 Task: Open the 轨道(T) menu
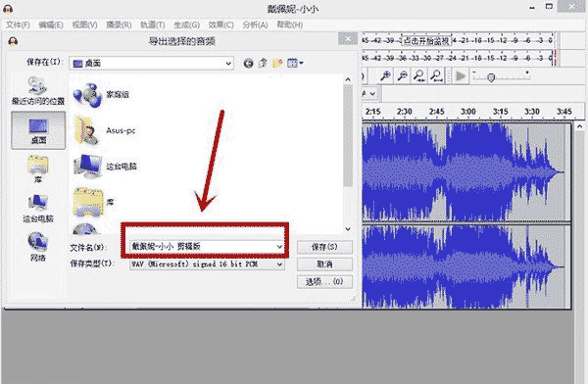point(152,25)
